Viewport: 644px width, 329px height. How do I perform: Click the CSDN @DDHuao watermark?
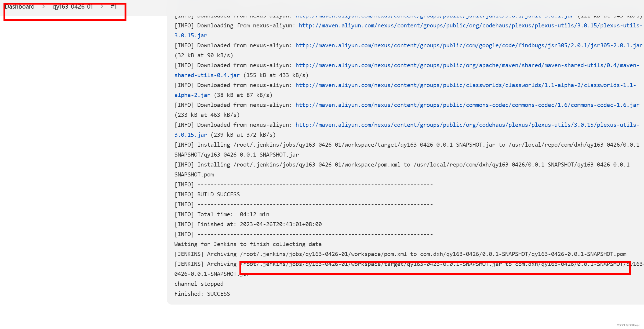[628, 325]
